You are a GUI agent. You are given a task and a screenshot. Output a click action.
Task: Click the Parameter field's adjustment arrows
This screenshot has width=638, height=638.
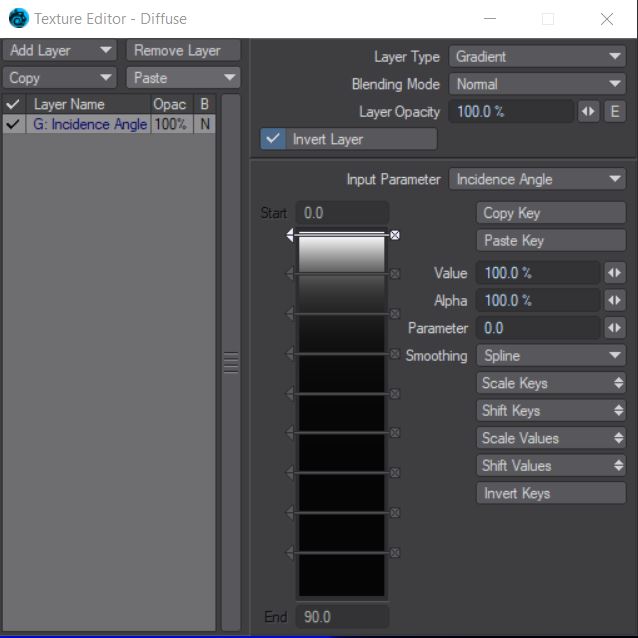pyautogui.click(x=614, y=328)
